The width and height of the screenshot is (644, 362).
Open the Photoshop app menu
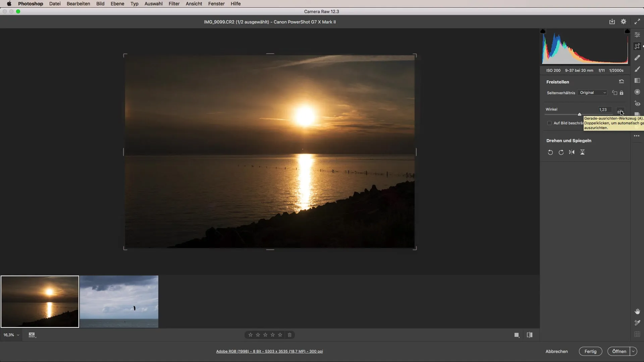pos(31,4)
